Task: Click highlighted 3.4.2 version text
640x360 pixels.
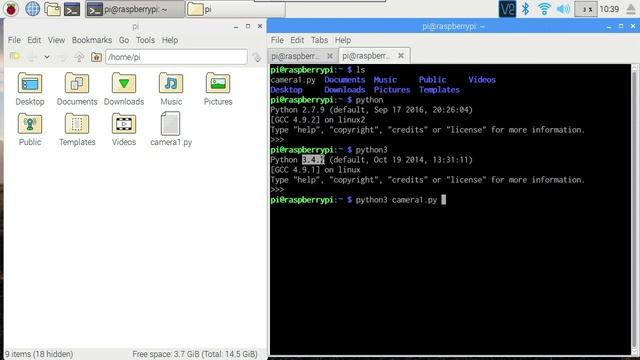Action: 313,160
